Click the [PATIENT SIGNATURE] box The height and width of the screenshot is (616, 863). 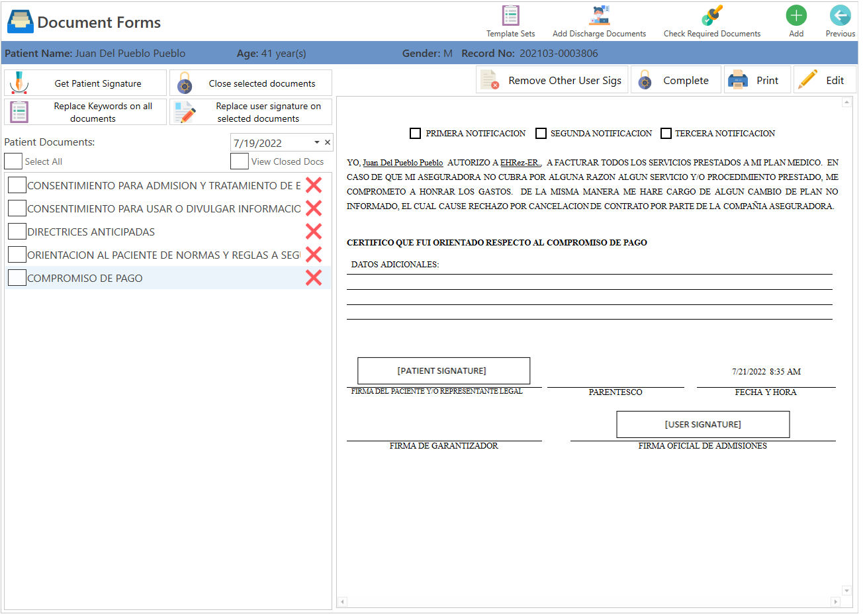[443, 371]
